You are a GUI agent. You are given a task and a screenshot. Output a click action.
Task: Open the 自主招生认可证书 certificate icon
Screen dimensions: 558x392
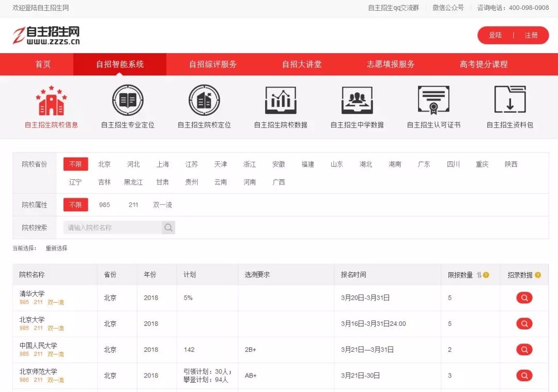(433, 101)
